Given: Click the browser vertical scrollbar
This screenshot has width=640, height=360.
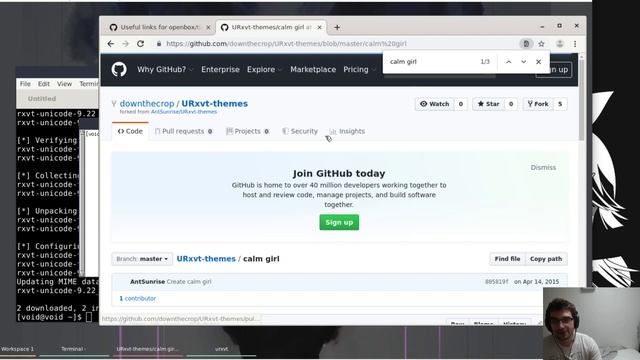Looking at the screenshot, I should pos(582,100).
